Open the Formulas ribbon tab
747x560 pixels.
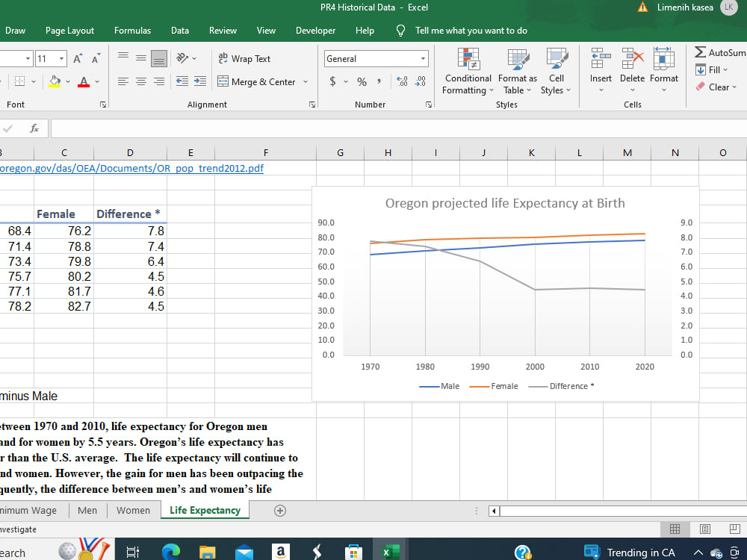point(132,31)
